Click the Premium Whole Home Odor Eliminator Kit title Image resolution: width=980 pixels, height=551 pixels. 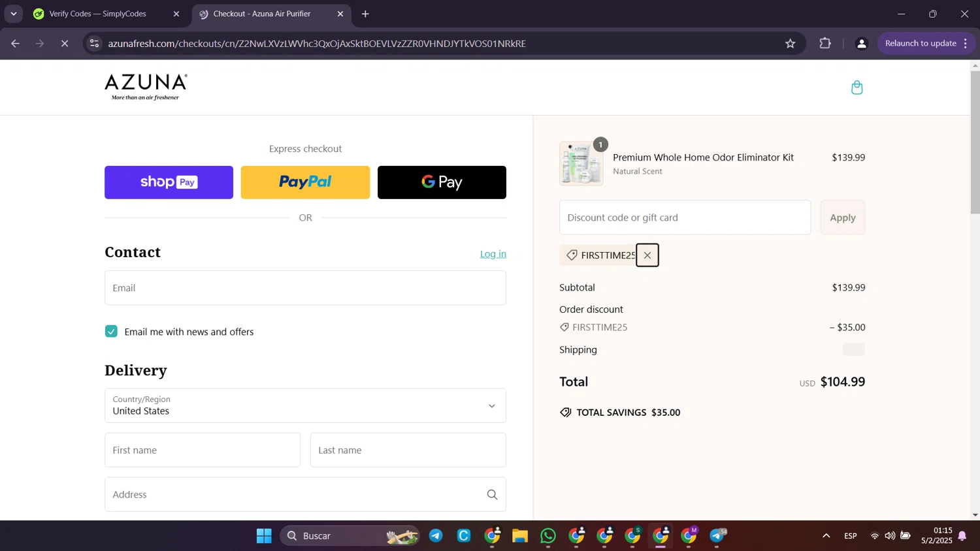pos(703,157)
